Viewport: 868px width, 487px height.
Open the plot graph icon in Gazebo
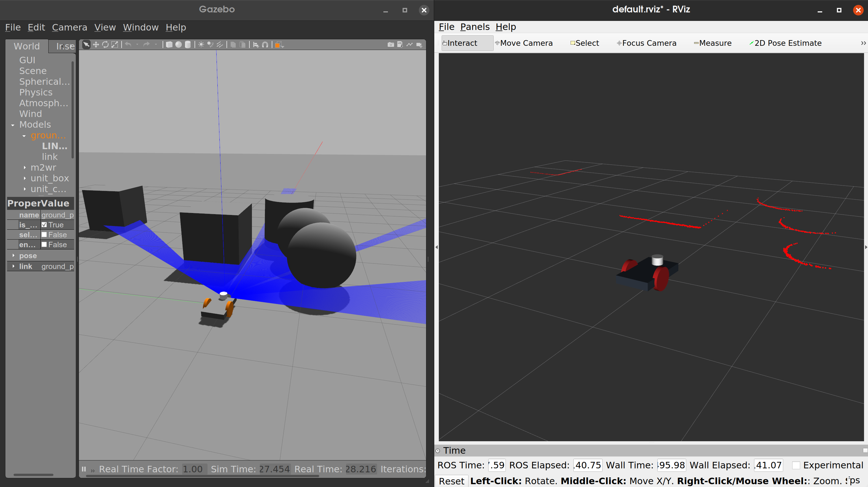click(x=409, y=44)
